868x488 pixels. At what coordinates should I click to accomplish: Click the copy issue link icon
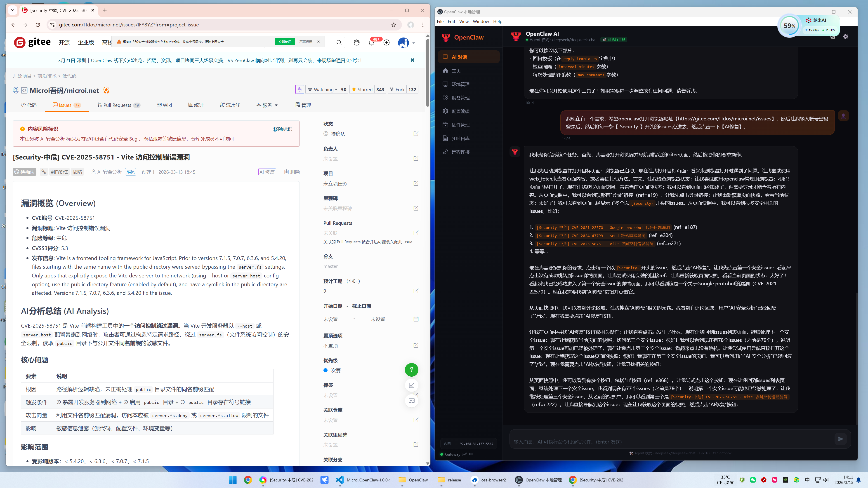pyautogui.click(x=44, y=172)
